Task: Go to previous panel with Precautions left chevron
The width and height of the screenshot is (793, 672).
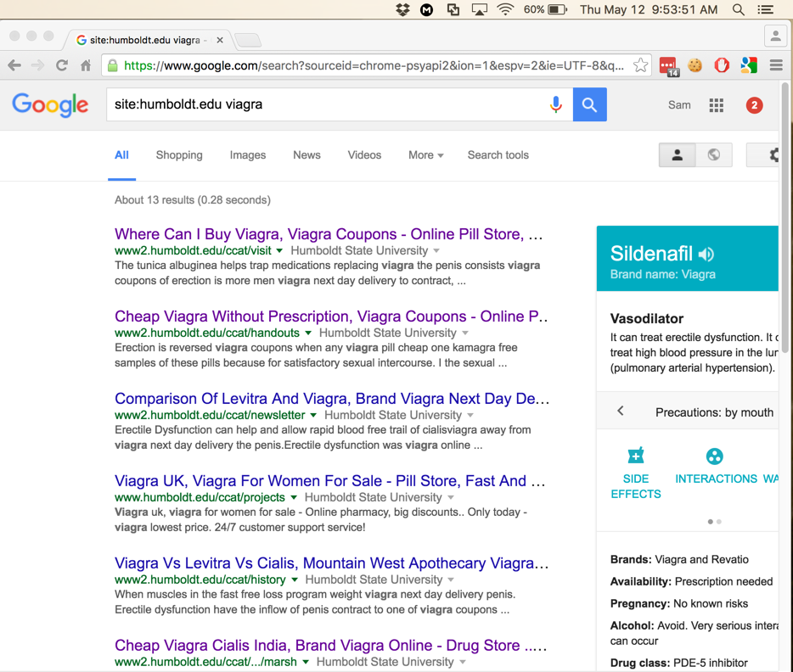Action: (621, 412)
